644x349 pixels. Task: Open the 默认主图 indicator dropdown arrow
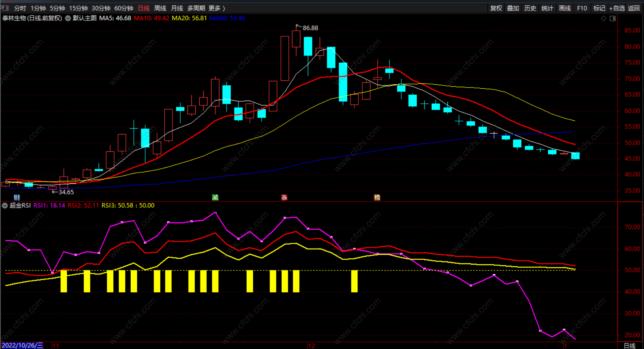point(68,18)
